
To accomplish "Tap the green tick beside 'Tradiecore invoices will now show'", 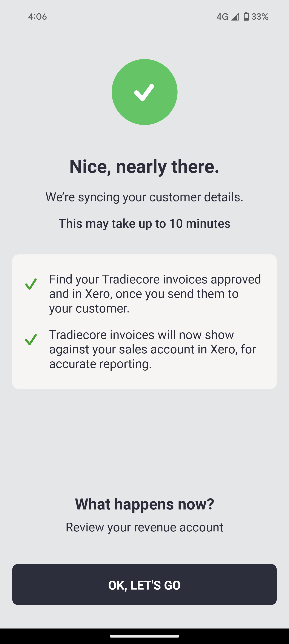I will 31,339.
